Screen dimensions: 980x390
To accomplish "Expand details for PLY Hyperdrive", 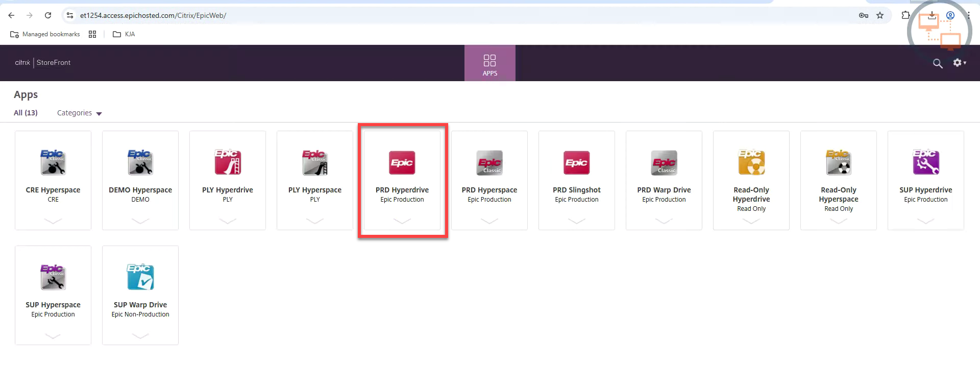I will pyautogui.click(x=228, y=221).
